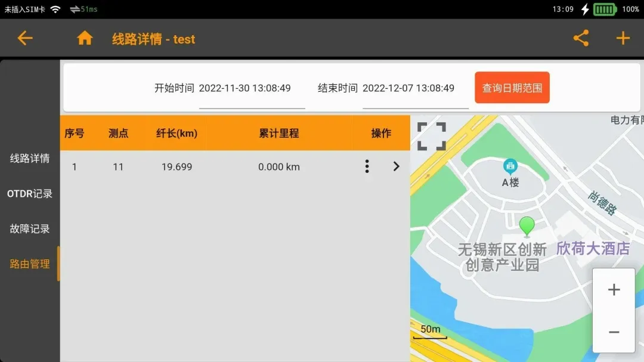The height and width of the screenshot is (362, 644).
Task: Open the share icon in top bar
Action: click(581, 38)
